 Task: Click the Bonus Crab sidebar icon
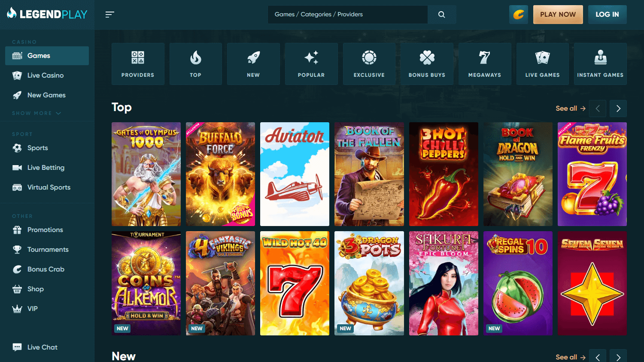16,269
